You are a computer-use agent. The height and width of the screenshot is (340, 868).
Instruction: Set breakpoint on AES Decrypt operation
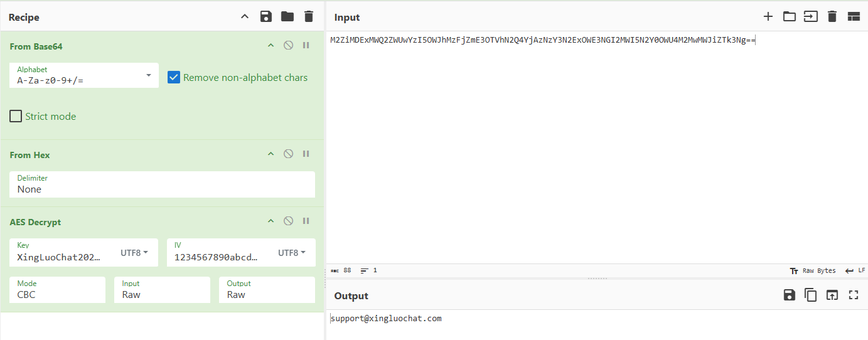click(x=306, y=221)
